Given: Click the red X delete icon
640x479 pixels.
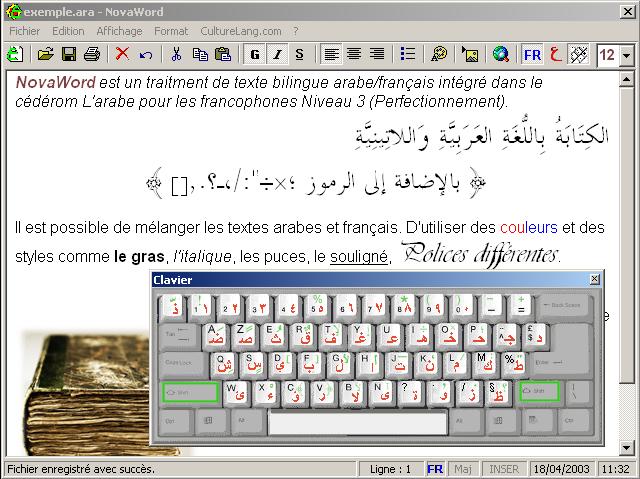Looking at the screenshot, I should click(123, 54).
